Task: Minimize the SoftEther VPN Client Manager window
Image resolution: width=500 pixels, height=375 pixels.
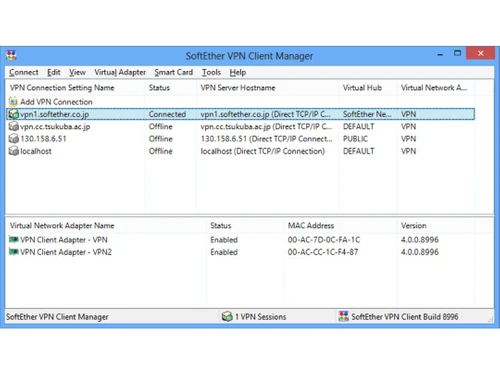Action: click(440, 54)
